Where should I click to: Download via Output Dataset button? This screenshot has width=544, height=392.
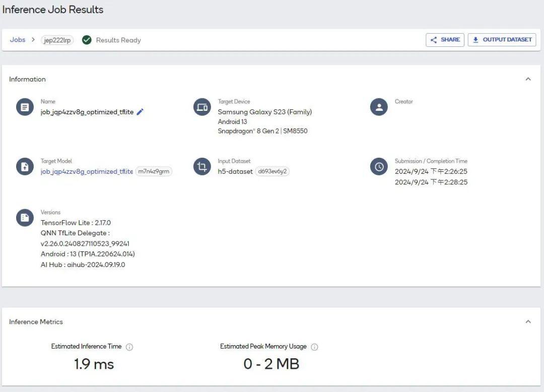click(502, 40)
